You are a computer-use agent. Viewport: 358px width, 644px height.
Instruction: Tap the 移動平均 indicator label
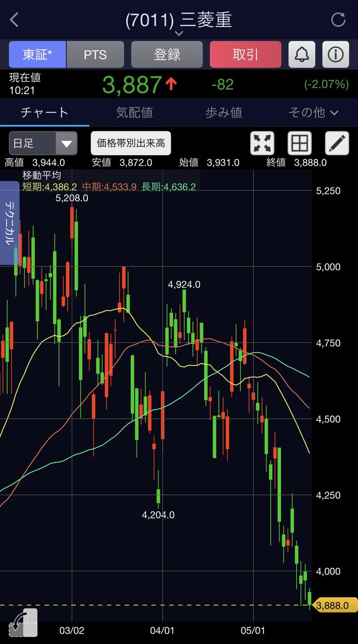(x=42, y=175)
